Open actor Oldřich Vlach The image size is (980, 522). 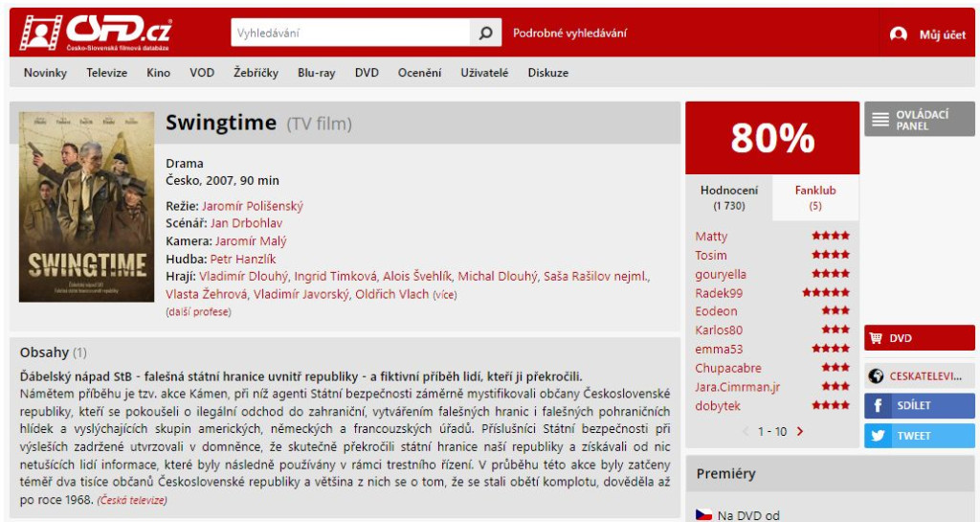391,294
